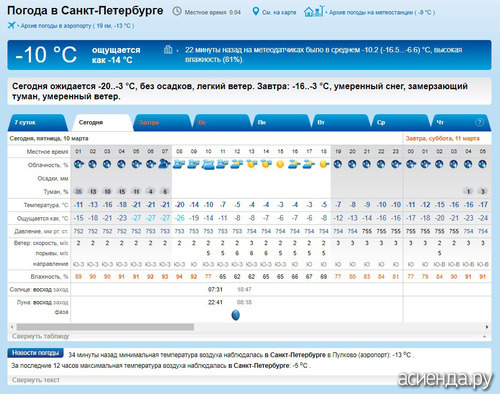Click the temperature value -20 at hour 08
500x394 pixels.
(179, 205)
